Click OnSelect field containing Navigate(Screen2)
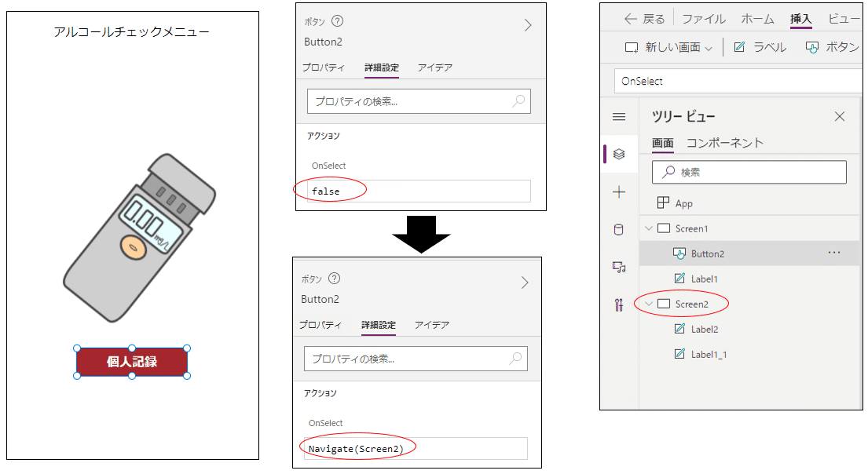The height and width of the screenshot is (474, 868). tap(416, 449)
